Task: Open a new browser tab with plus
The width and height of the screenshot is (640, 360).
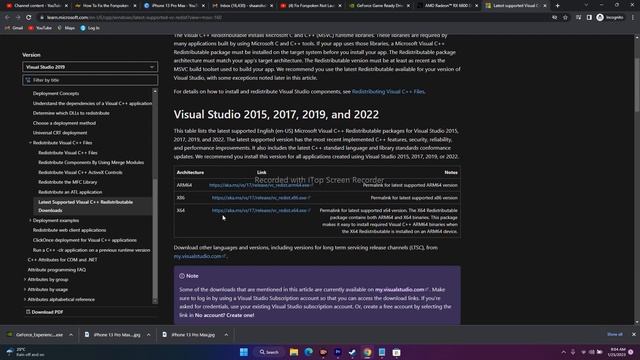Action: [x=558, y=6]
